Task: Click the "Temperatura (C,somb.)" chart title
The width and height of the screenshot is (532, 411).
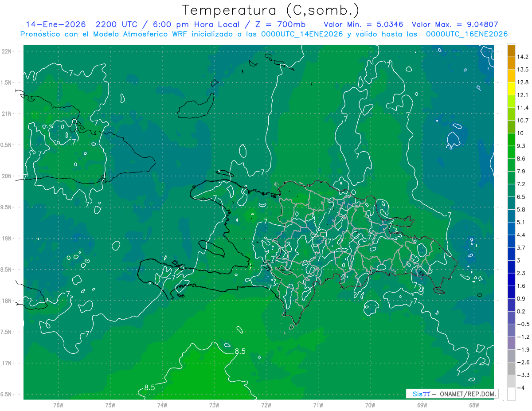Action: click(x=271, y=10)
